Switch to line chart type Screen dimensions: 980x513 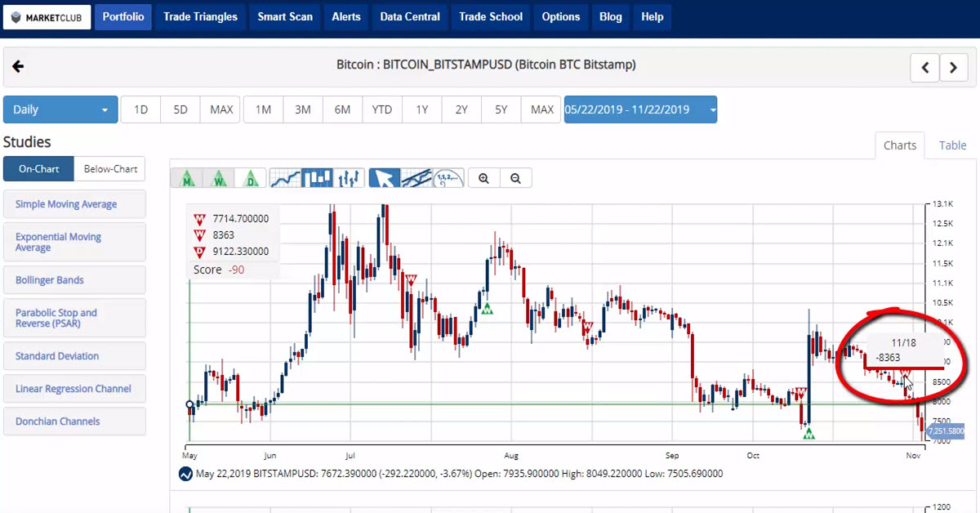click(285, 178)
